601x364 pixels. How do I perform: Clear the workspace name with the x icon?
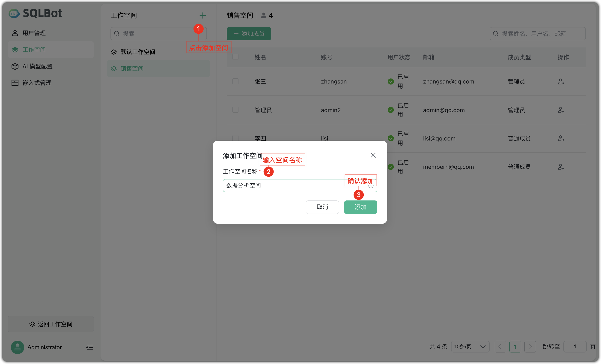coord(371,185)
